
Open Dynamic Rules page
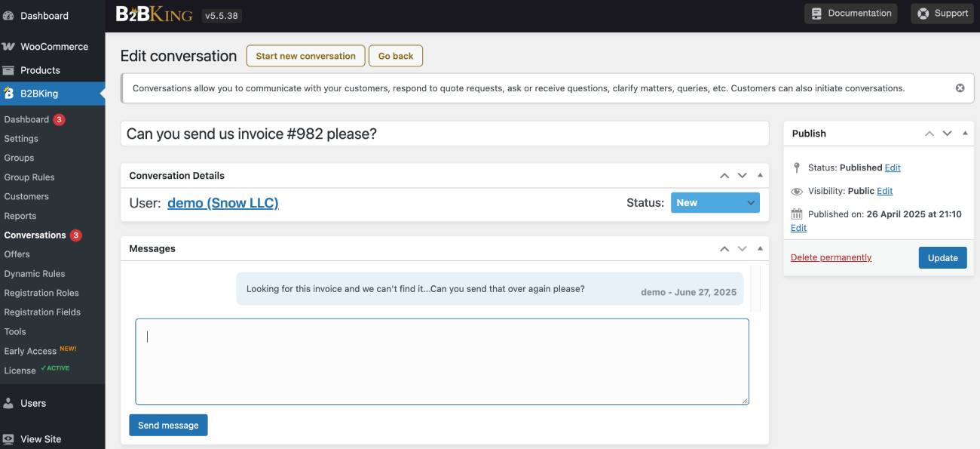coord(35,274)
